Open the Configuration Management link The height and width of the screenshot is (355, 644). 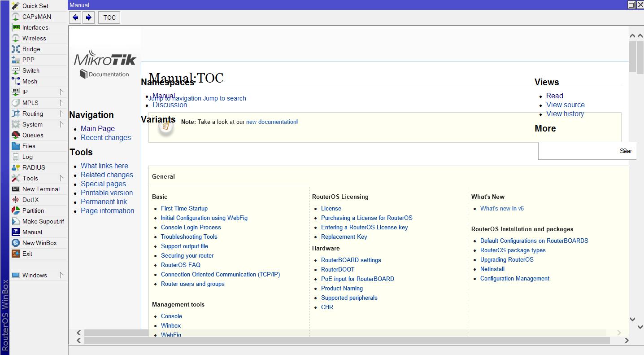(x=515, y=278)
